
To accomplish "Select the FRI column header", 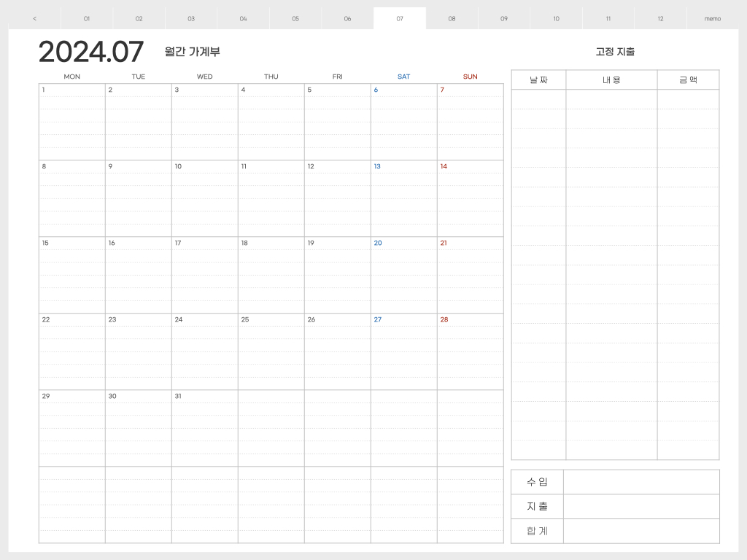I will [x=337, y=77].
